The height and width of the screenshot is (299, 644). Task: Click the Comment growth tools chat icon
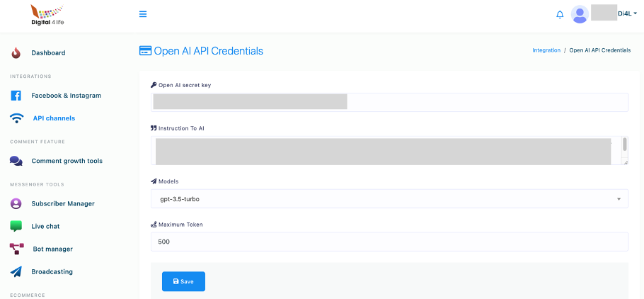coord(16,161)
